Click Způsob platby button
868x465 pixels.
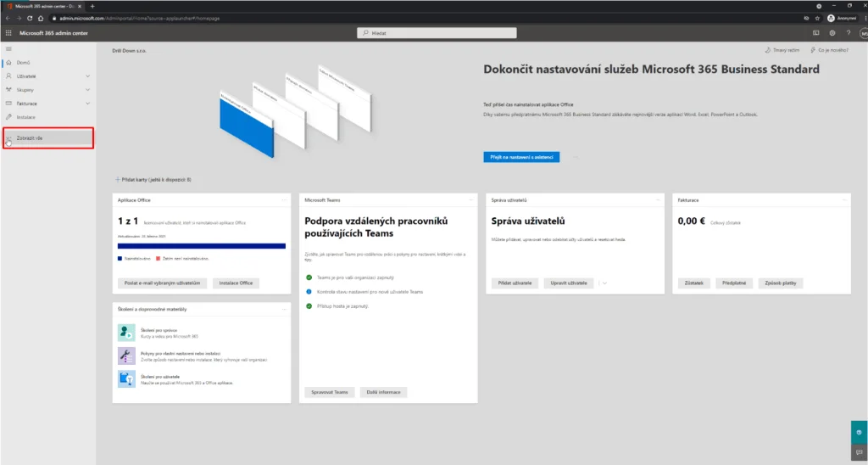point(781,283)
